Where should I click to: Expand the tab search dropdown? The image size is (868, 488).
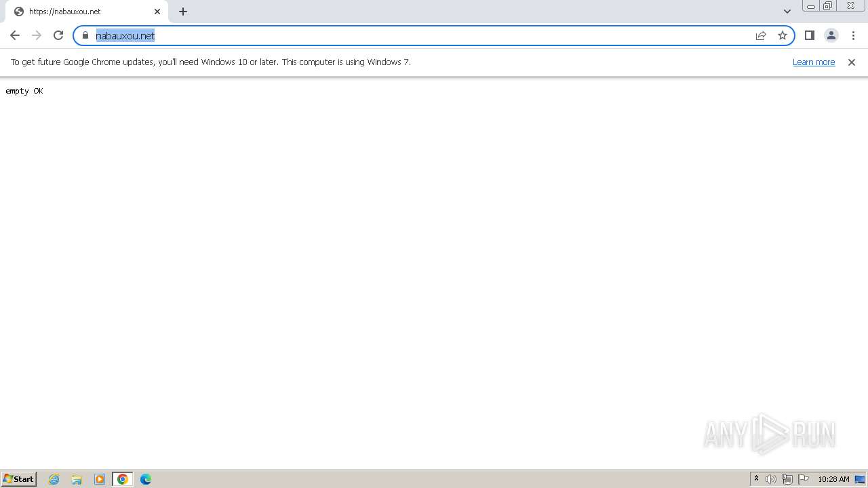tap(787, 12)
